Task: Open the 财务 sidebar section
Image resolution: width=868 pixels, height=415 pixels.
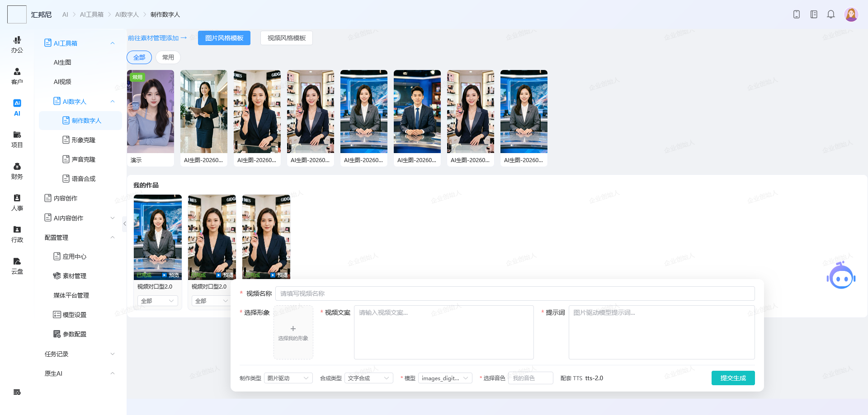Action: [x=17, y=171]
